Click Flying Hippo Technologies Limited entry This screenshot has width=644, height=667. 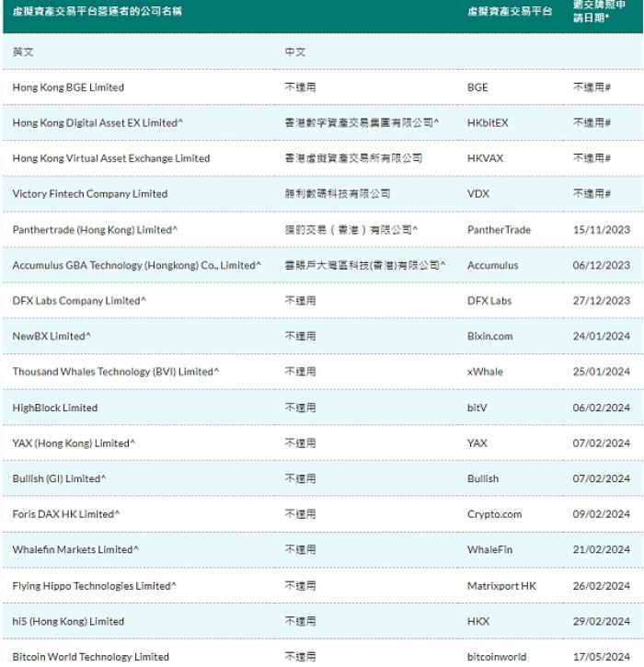pyautogui.click(x=94, y=586)
